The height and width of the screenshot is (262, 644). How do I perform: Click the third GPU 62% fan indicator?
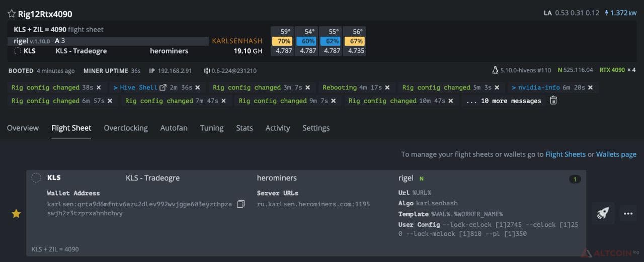pyautogui.click(x=330, y=41)
